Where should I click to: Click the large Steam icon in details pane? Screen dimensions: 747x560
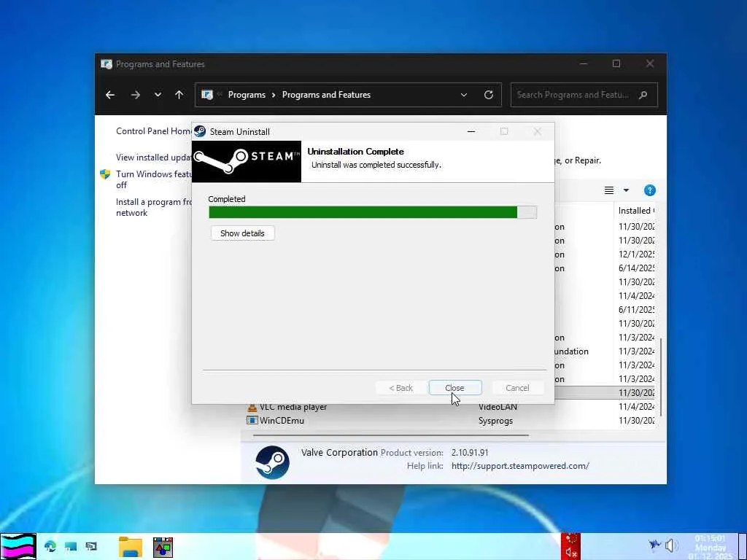pos(272,462)
